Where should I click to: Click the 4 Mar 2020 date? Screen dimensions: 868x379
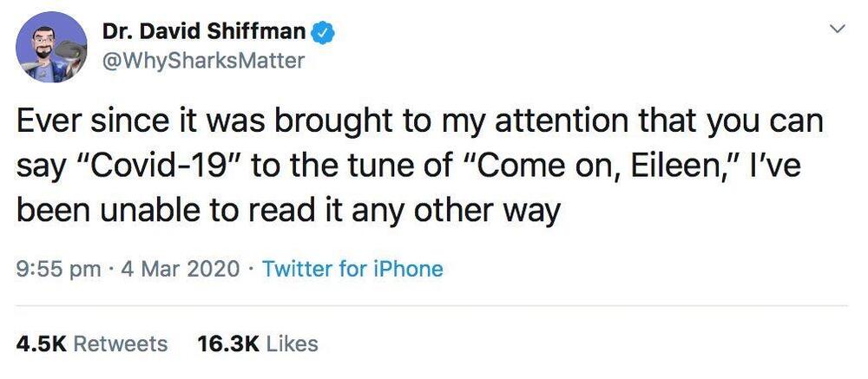pos(182,269)
